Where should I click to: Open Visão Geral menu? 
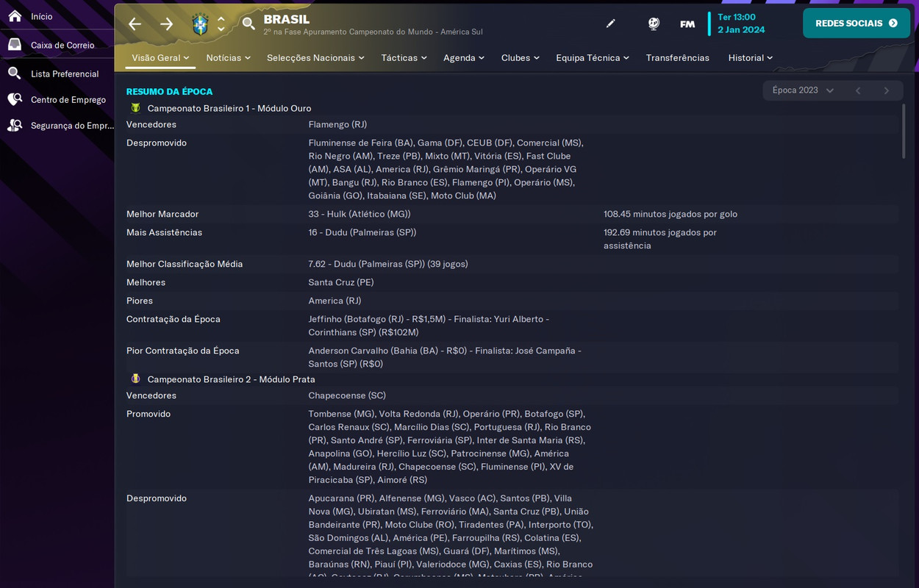pyautogui.click(x=160, y=57)
